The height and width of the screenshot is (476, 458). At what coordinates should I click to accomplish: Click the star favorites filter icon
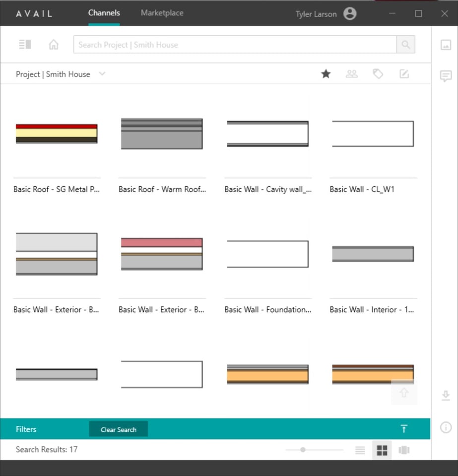click(326, 73)
